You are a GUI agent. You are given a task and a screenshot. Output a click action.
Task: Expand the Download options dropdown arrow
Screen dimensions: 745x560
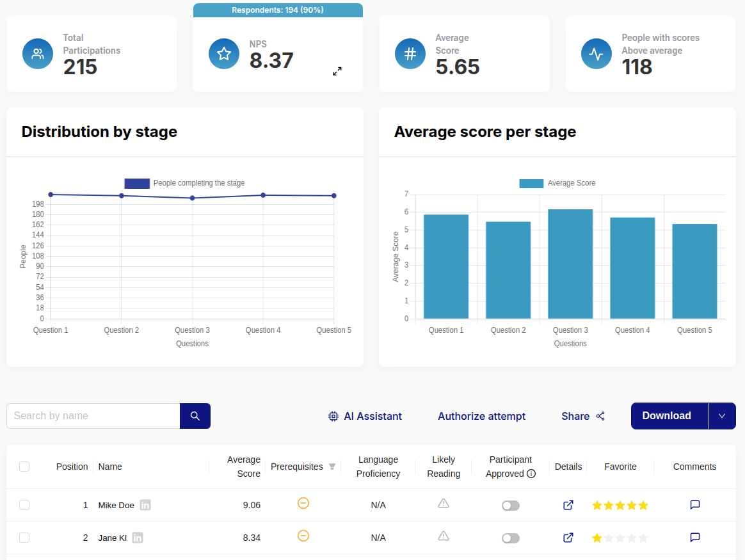[x=722, y=416]
